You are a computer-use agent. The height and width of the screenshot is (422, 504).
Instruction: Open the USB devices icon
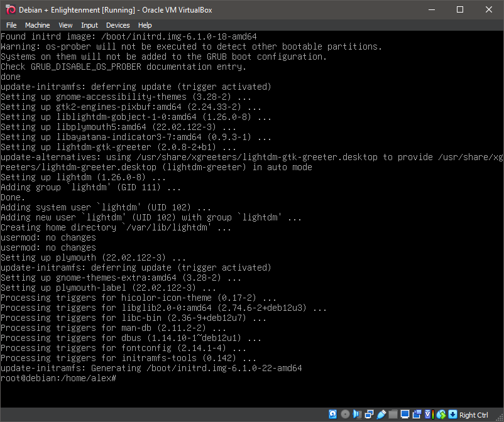pyautogui.click(x=381, y=414)
